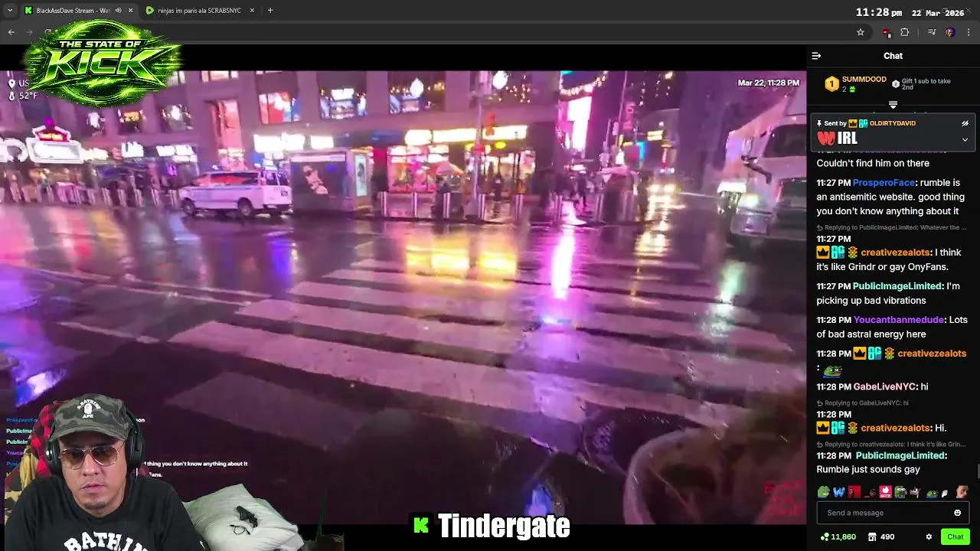Viewport: 980px width, 551px height.
Task: Insert the first Pepe frog emote
Action: click(x=824, y=492)
